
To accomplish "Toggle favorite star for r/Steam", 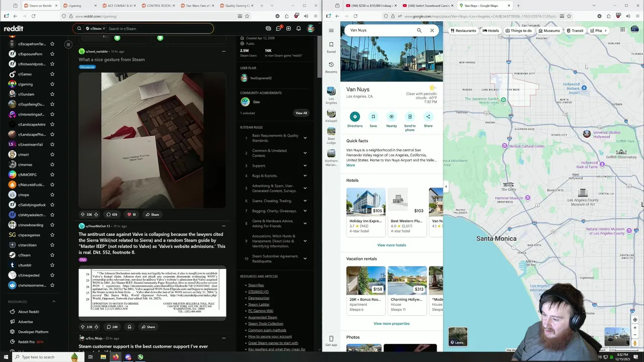I will 52,255.
